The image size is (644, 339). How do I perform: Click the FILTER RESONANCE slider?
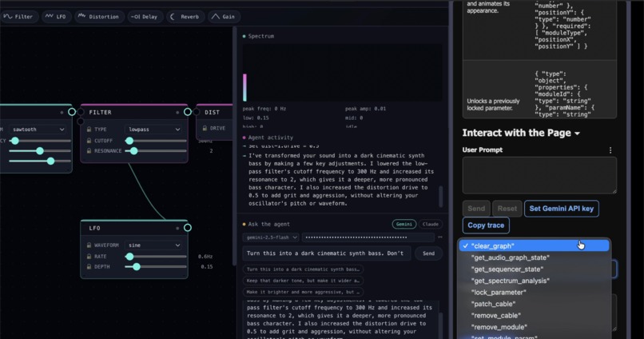[156, 151]
